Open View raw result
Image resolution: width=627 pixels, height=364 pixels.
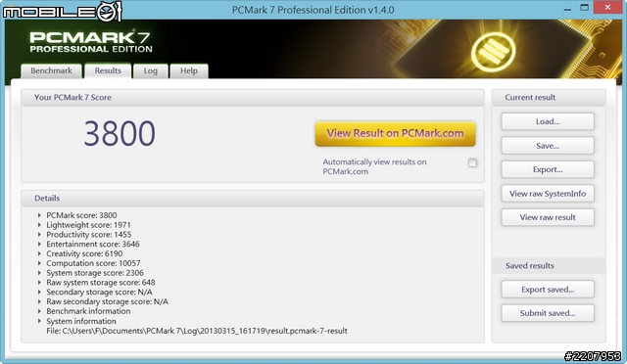point(548,217)
